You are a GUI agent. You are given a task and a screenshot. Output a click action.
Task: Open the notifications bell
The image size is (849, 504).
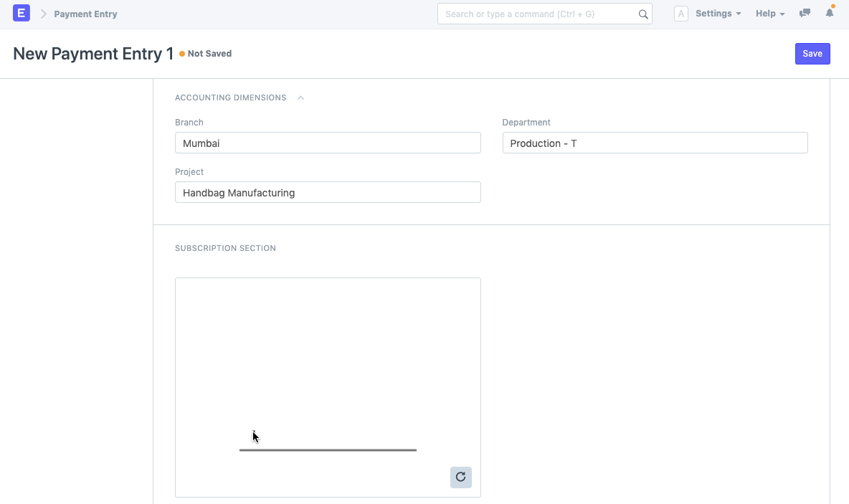pyautogui.click(x=830, y=14)
